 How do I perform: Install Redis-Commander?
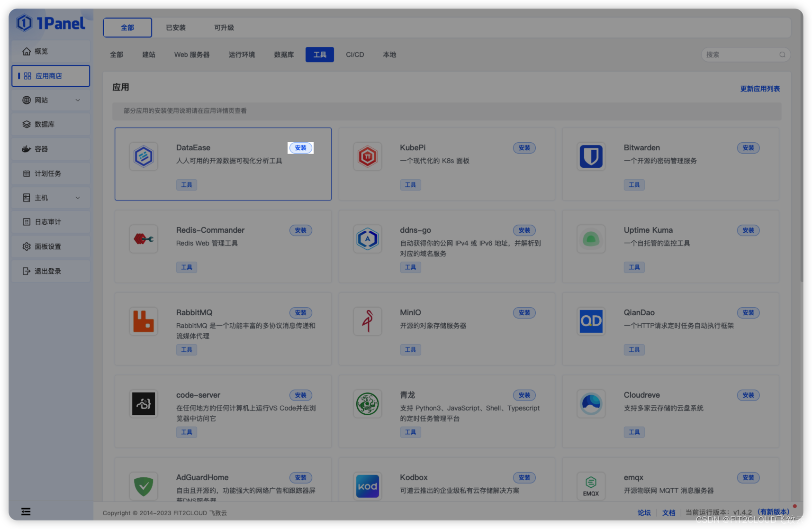(301, 230)
